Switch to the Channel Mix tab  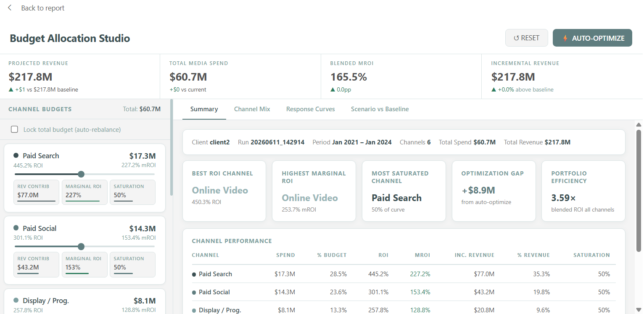click(x=252, y=109)
